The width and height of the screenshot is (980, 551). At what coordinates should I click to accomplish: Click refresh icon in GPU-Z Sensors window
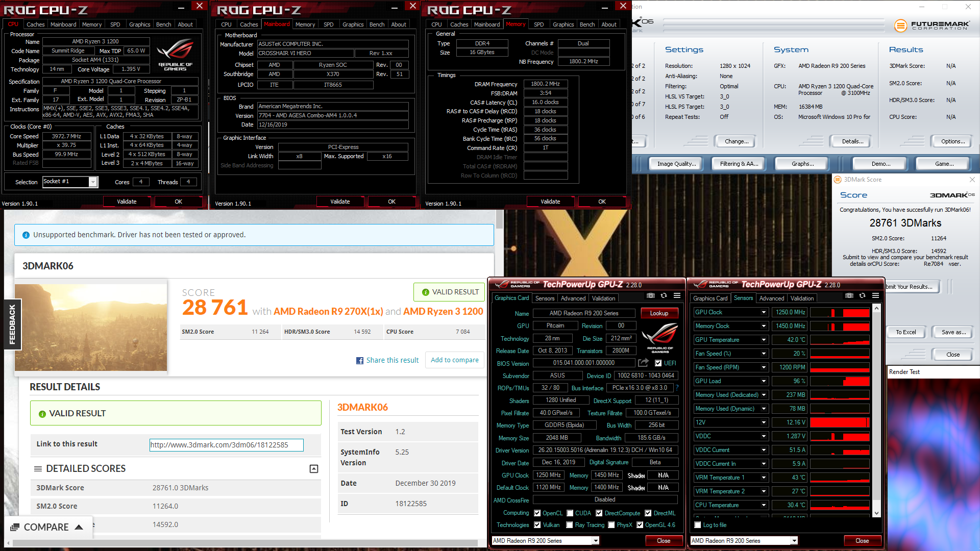[x=862, y=296]
